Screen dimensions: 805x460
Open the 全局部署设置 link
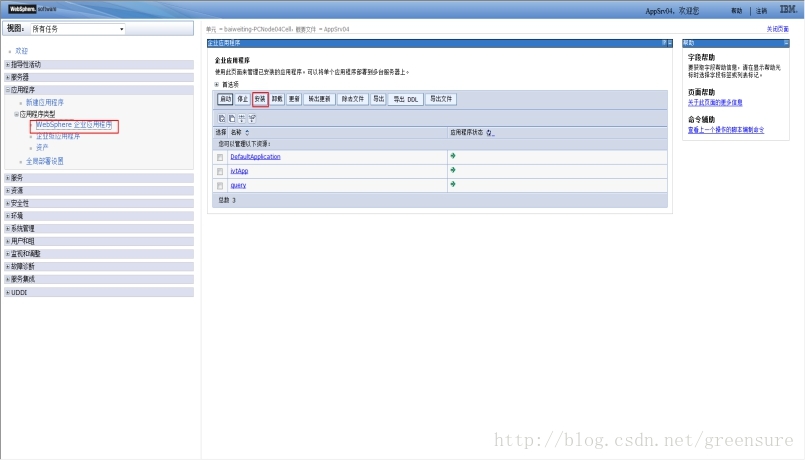coord(45,161)
